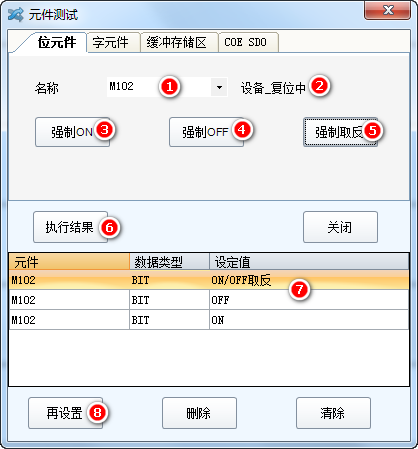Viewport: 418px width, 449px height.
Task: Open the 缓冲存储区 tab
Action: (179, 42)
